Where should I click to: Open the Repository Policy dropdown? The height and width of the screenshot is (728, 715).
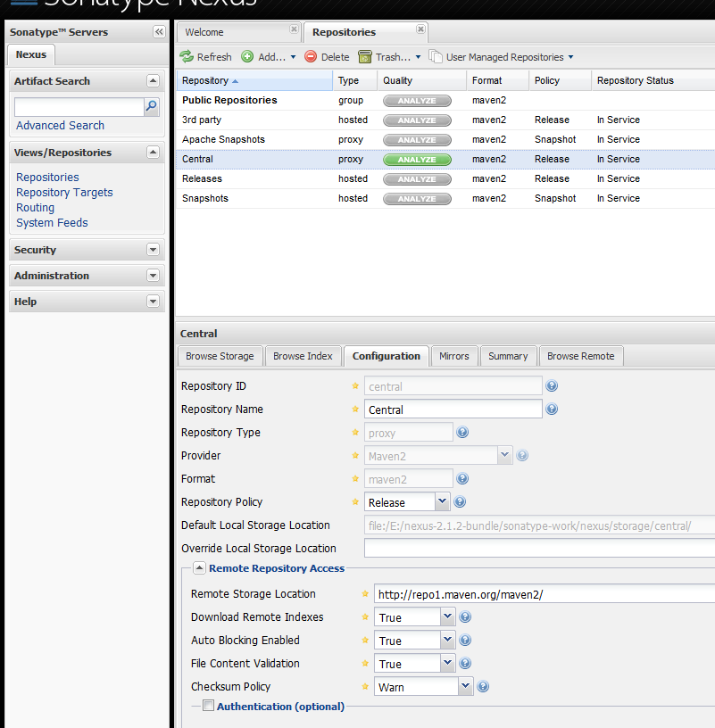pos(442,502)
